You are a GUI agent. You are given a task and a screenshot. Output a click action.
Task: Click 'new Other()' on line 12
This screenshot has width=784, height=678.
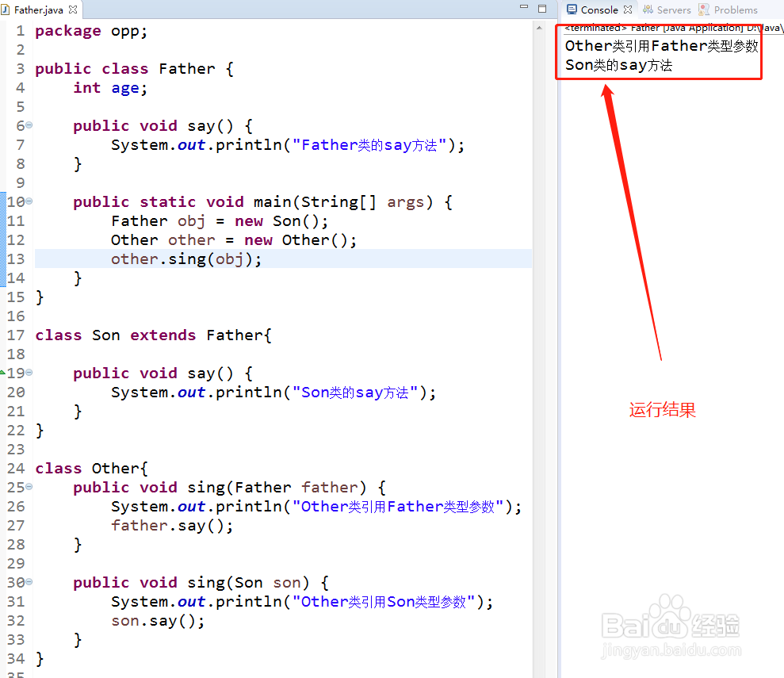coord(296,240)
